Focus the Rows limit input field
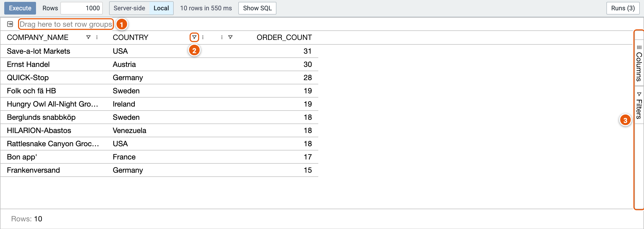The width and height of the screenshot is (644, 229). 82,8
